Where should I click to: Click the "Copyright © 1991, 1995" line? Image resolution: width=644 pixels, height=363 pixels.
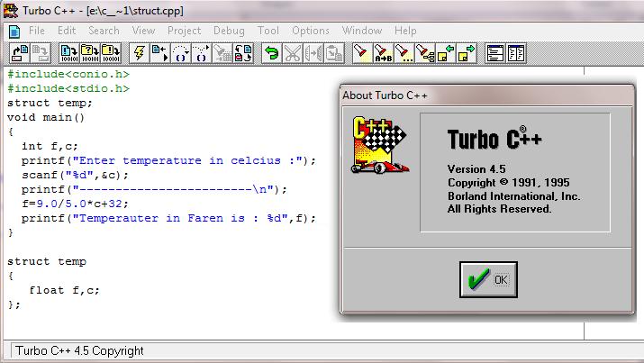tap(509, 183)
